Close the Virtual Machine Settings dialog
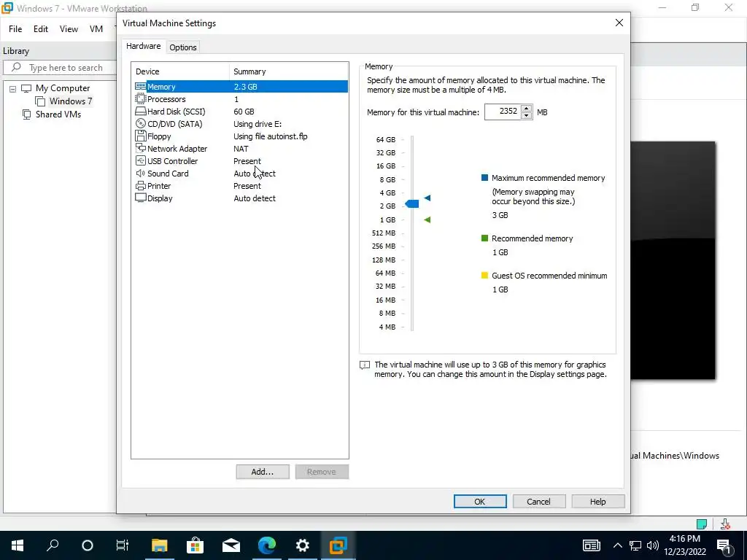Image resolution: width=747 pixels, height=560 pixels. click(x=619, y=23)
